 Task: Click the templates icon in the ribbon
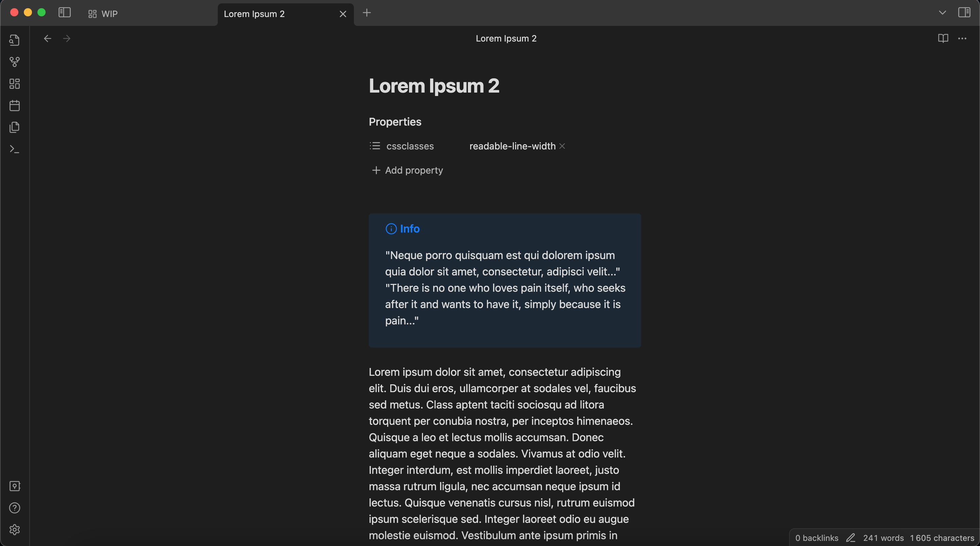point(14,127)
